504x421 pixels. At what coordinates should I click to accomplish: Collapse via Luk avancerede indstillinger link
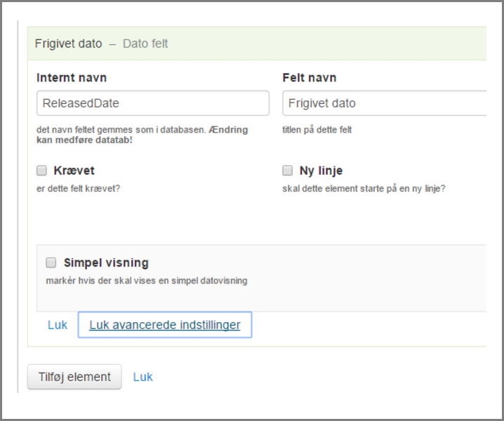[164, 325]
